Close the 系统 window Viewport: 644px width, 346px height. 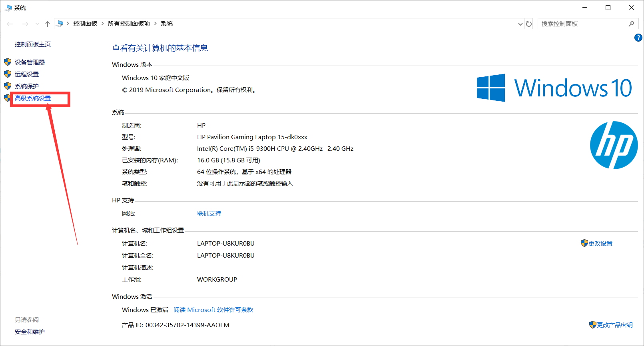pos(632,8)
